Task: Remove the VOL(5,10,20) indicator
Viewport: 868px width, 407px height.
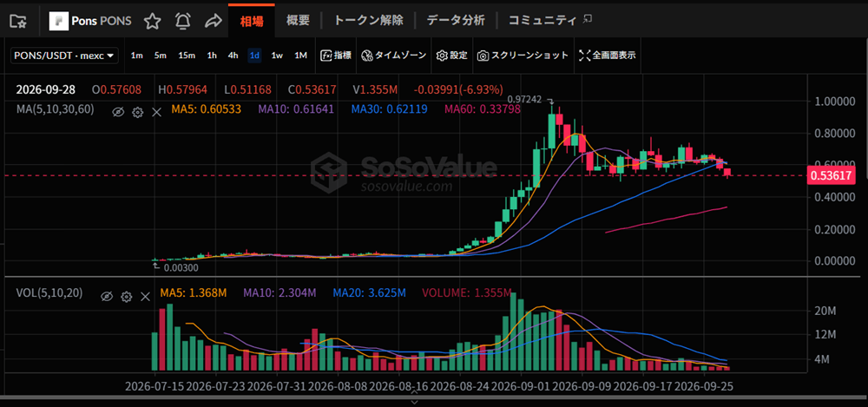Action: coord(145,297)
